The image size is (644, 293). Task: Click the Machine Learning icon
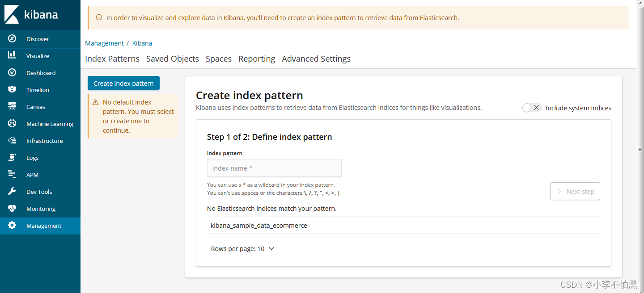click(12, 123)
